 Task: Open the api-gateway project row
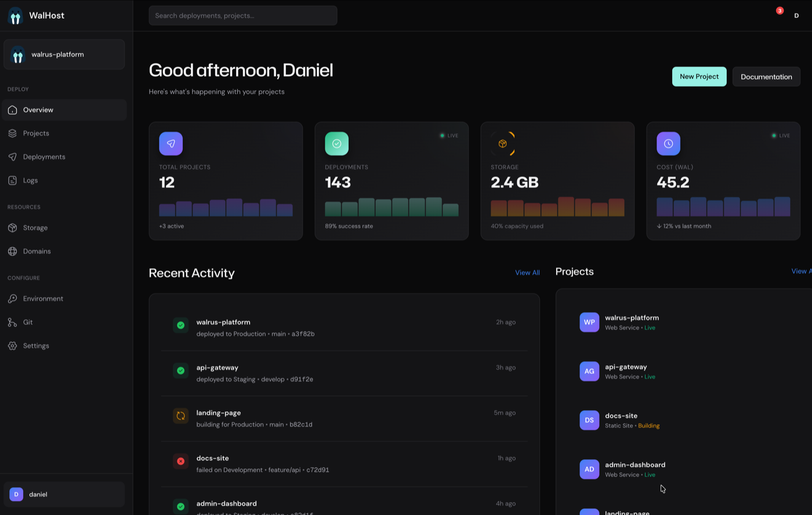(x=690, y=371)
